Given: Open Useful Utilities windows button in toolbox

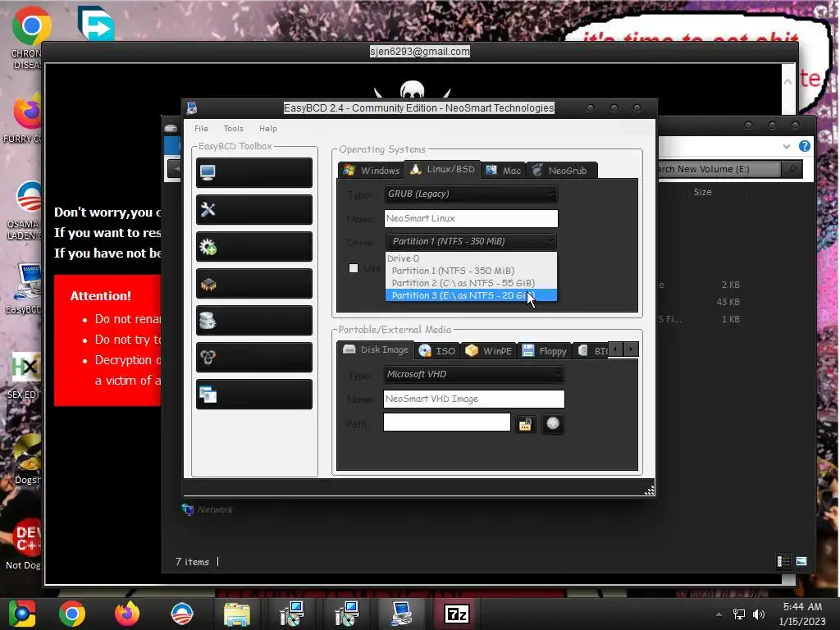Looking at the screenshot, I should pos(254,395).
